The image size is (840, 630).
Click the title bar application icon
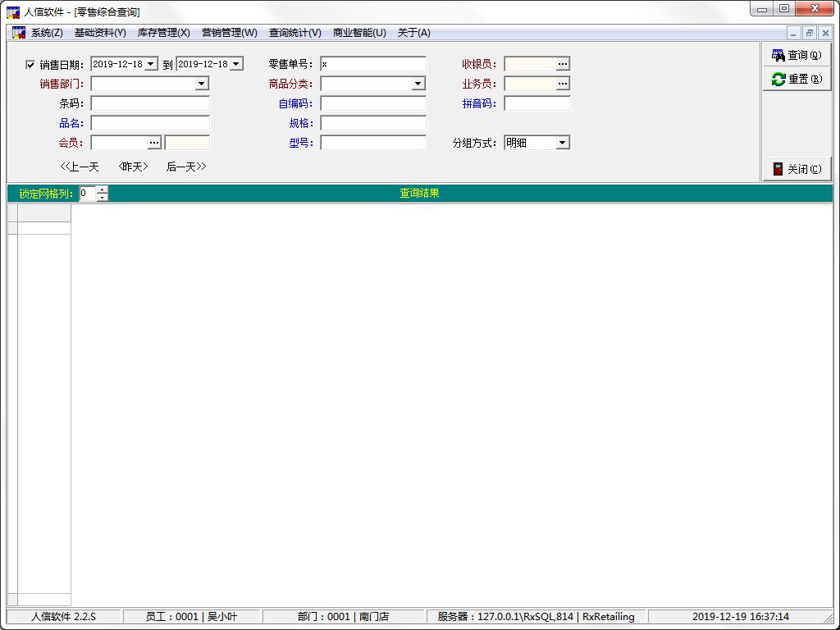13,11
